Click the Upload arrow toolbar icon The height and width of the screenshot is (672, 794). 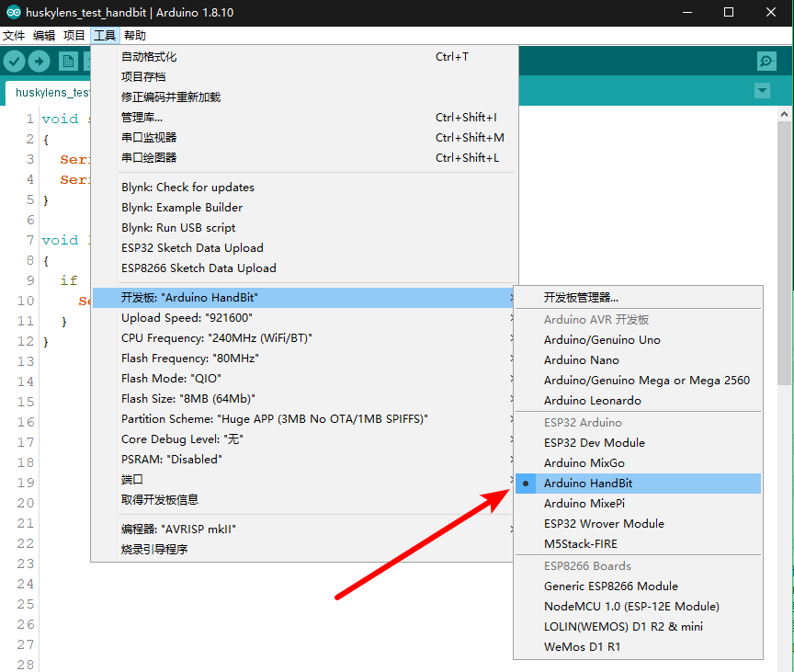point(39,62)
